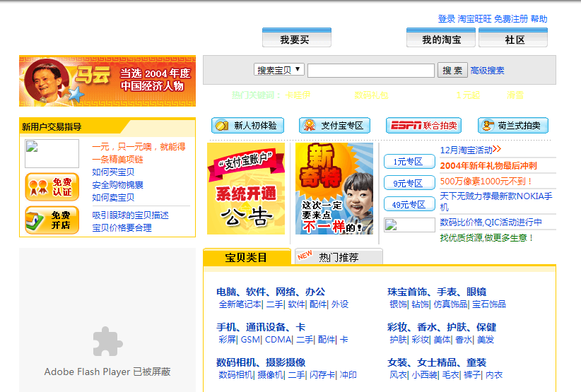Open 2004年新年礼物最后冲刺 link
The height and width of the screenshot is (392, 581).
[488, 166]
